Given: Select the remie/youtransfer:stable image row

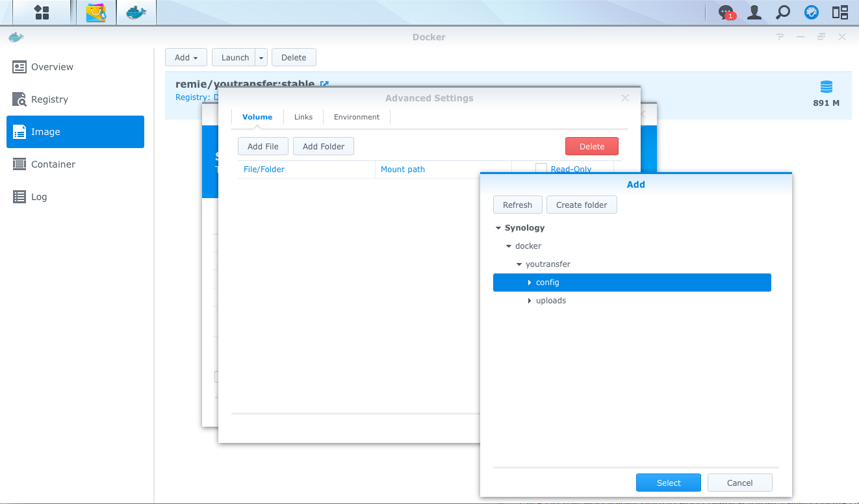Looking at the screenshot, I should tap(508, 95).
